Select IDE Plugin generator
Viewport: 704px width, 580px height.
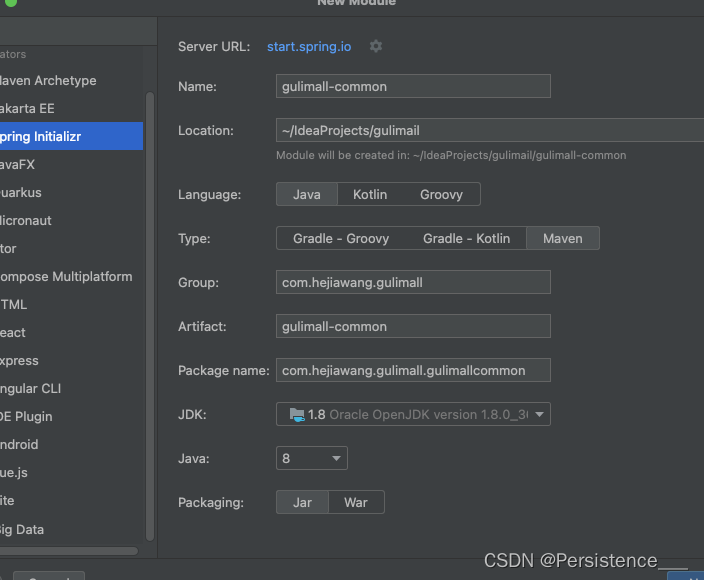point(71,416)
